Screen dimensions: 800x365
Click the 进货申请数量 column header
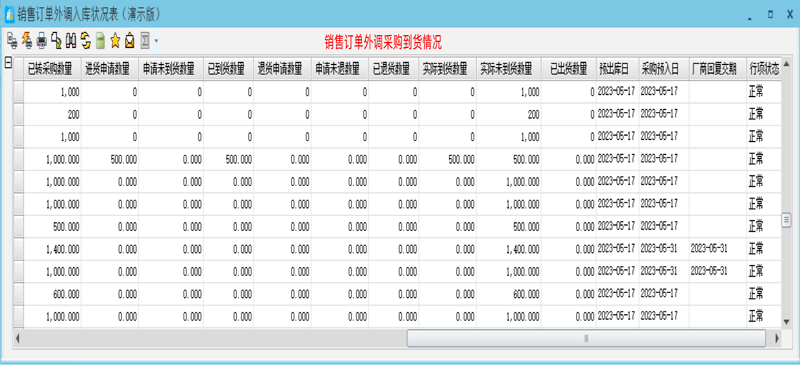tap(110, 69)
